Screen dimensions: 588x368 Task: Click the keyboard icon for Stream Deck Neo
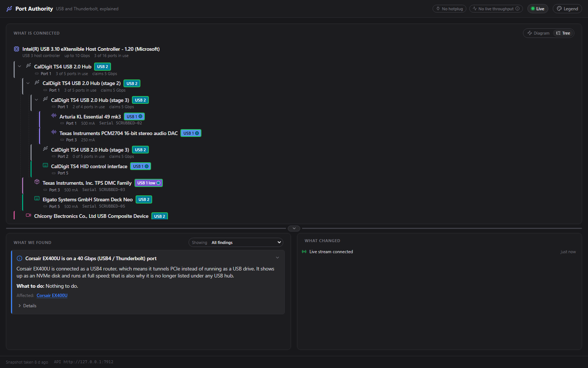[x=37, y=198]
